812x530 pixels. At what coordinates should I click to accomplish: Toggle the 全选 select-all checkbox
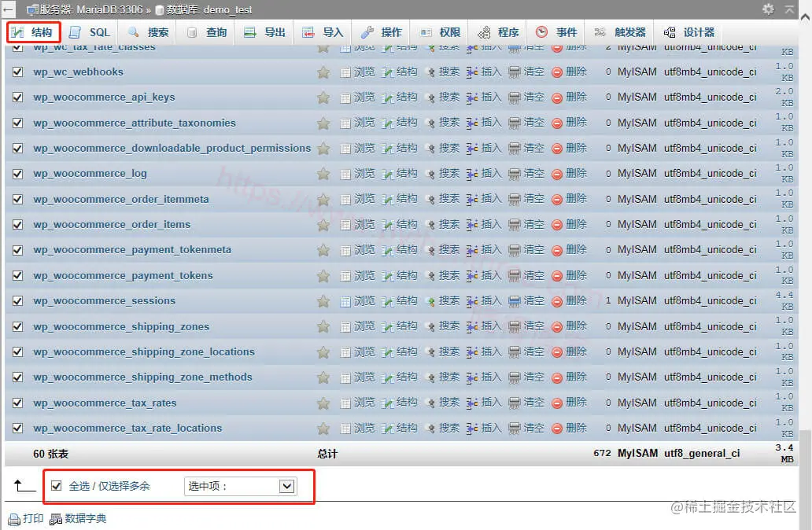click(54, 486)
